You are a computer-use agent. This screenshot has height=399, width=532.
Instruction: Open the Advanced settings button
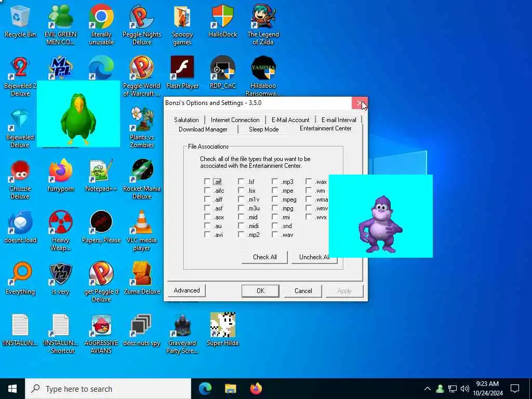[187, 290]
